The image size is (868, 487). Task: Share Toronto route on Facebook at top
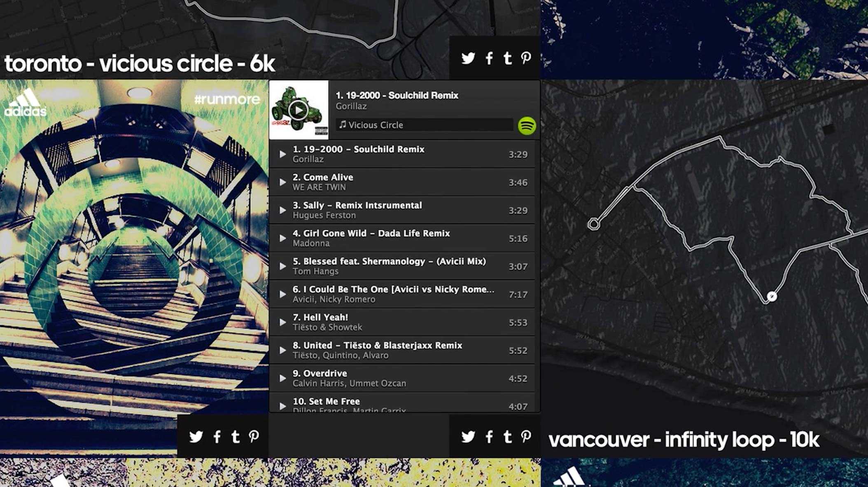489,58
